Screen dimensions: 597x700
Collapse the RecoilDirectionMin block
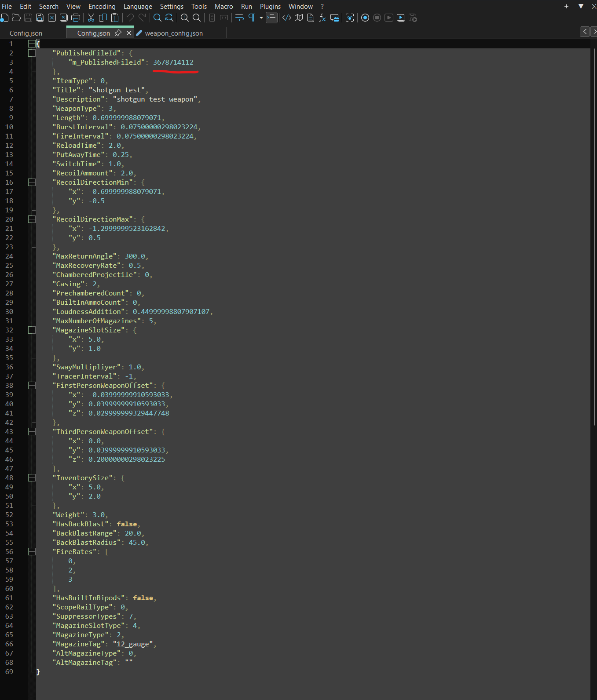pyautogui.click(x=32, y=182)
